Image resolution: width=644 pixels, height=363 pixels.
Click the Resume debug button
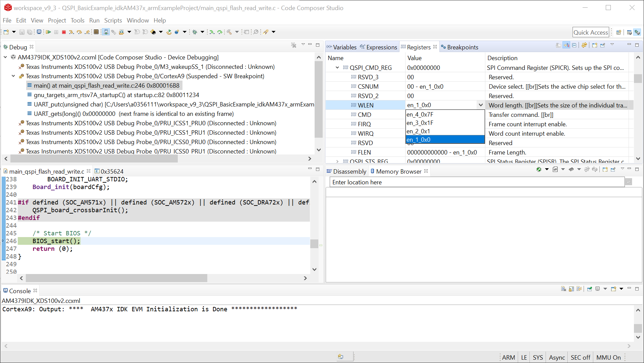click(48, 32)
